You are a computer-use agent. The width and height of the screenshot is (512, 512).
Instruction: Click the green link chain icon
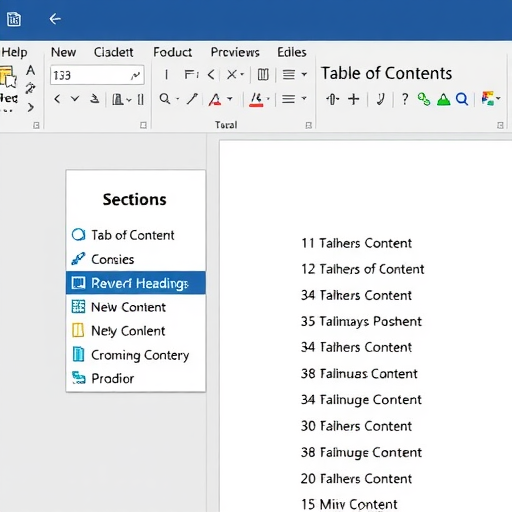(x=424, y=99)
